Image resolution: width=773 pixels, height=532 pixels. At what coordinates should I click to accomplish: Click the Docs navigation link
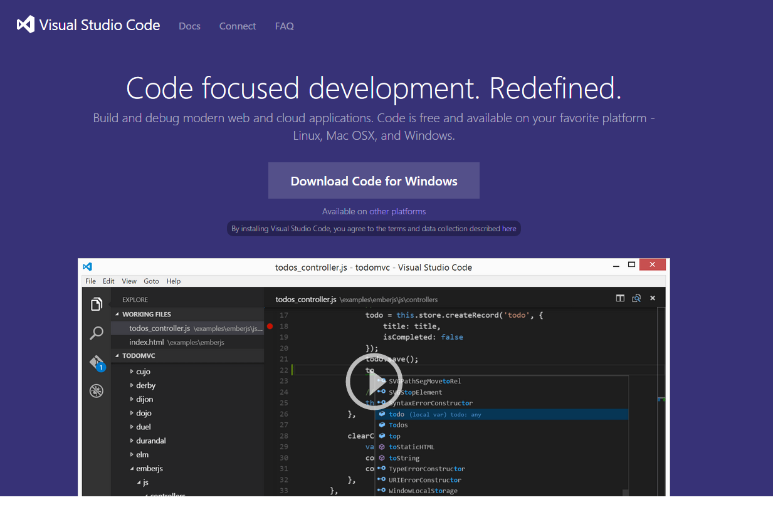[189, 26]
